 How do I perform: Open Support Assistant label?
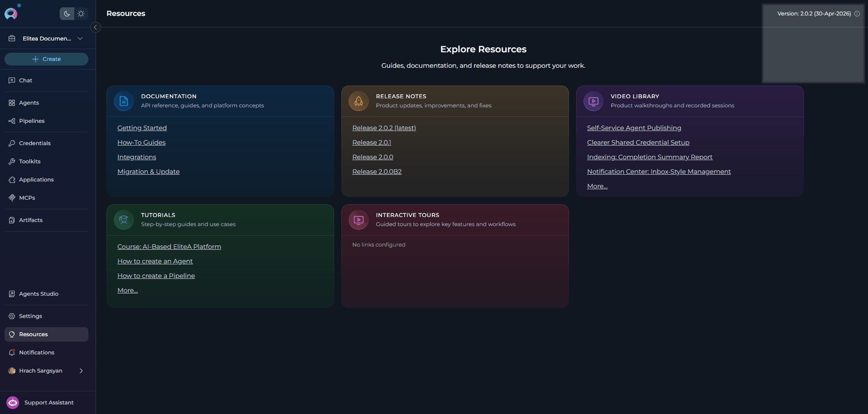pyautogui.click(x=49, y=403)
